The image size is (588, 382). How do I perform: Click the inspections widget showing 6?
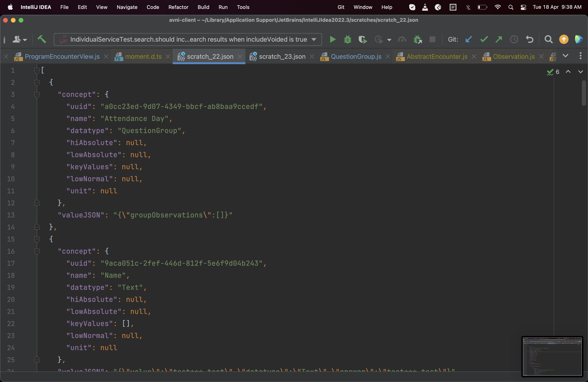coord(553,72)
